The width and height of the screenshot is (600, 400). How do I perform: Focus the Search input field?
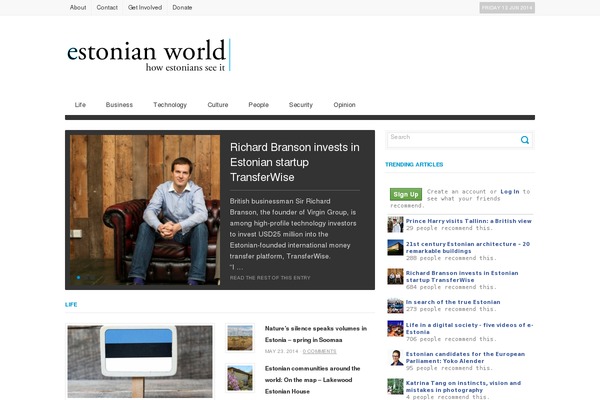click(453, 140)
